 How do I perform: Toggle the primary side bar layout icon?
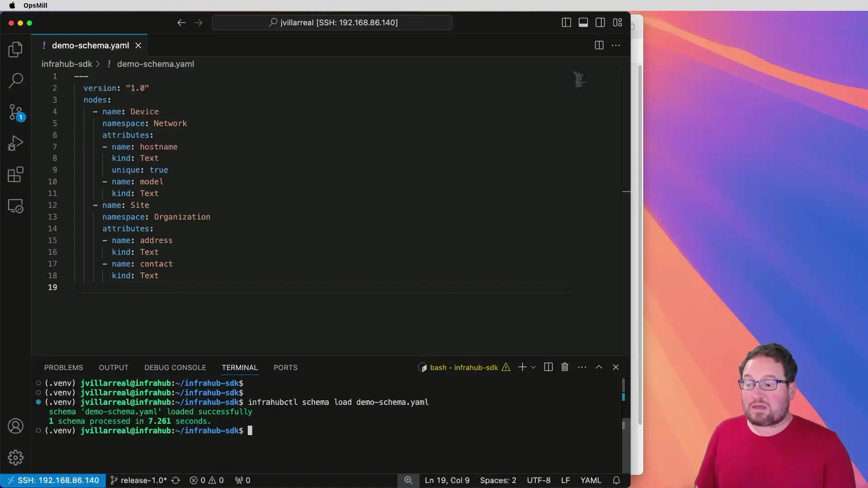(x=566, y=23)
